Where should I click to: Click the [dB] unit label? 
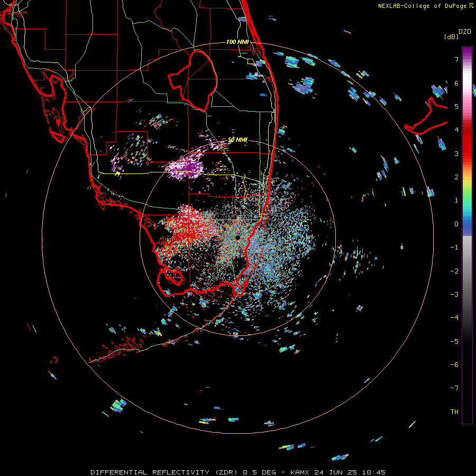click(x=451, y=36)
